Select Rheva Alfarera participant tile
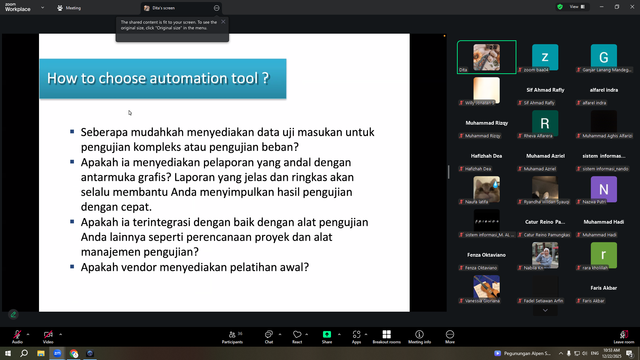The width and height of the screenshot is (640, 360). [x=545, y=123]
